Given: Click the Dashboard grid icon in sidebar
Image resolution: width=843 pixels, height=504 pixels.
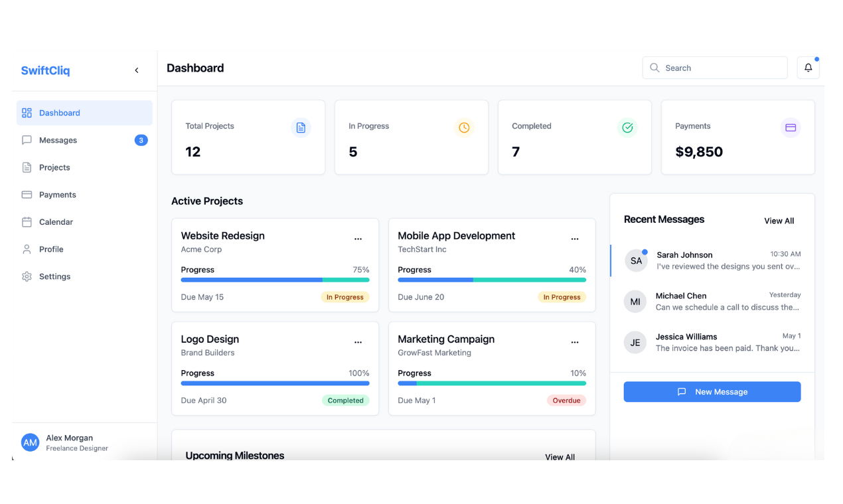Looking at the screenshot, I should coord(27,113).
